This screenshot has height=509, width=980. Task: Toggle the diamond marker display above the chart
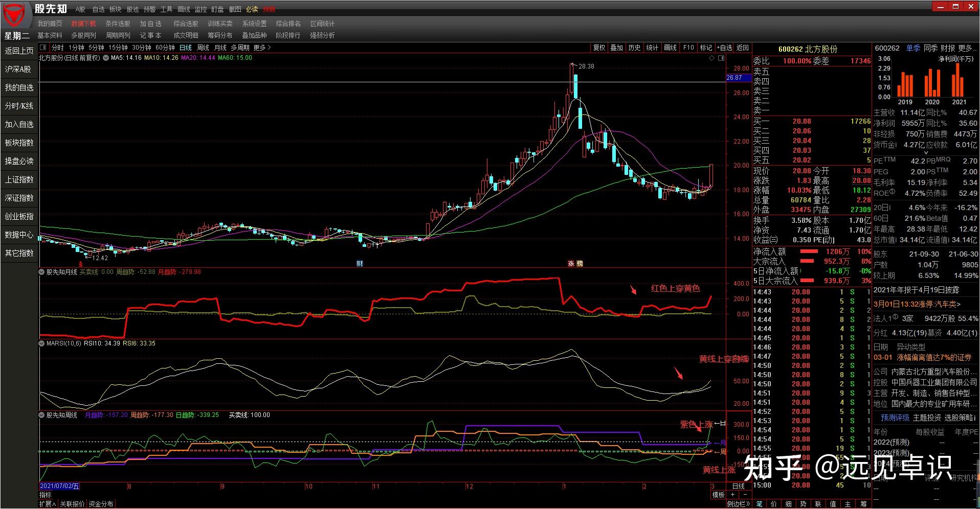click(711, 58)
